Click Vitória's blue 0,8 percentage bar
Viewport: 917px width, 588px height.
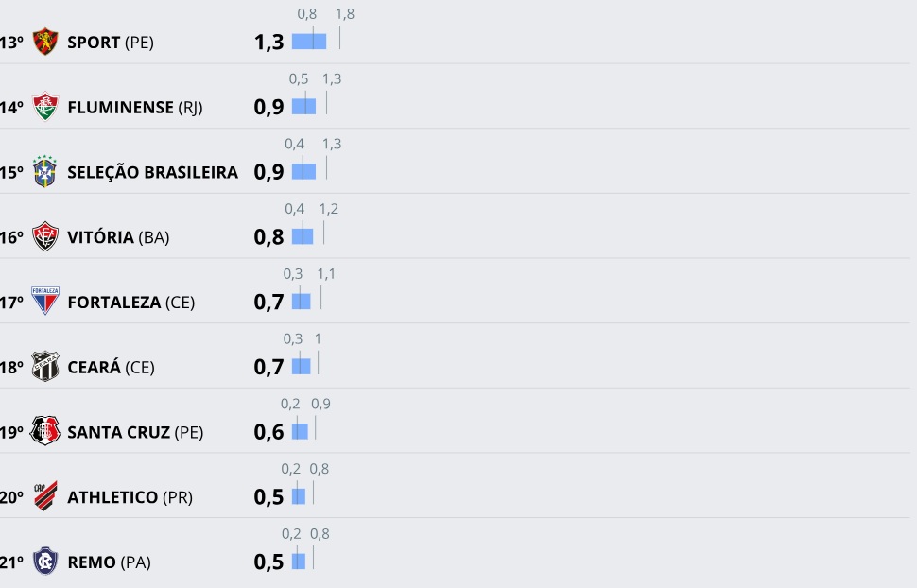pyautogui.click(x=303, y=236)
